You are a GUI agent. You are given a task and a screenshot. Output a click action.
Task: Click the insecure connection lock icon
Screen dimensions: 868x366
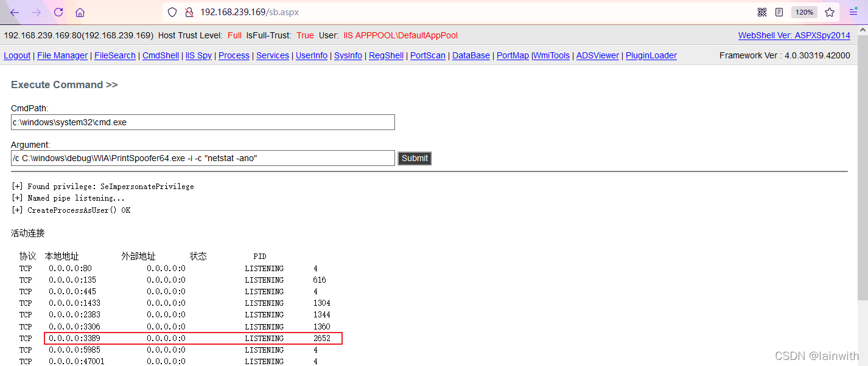[x=189, y=12]
